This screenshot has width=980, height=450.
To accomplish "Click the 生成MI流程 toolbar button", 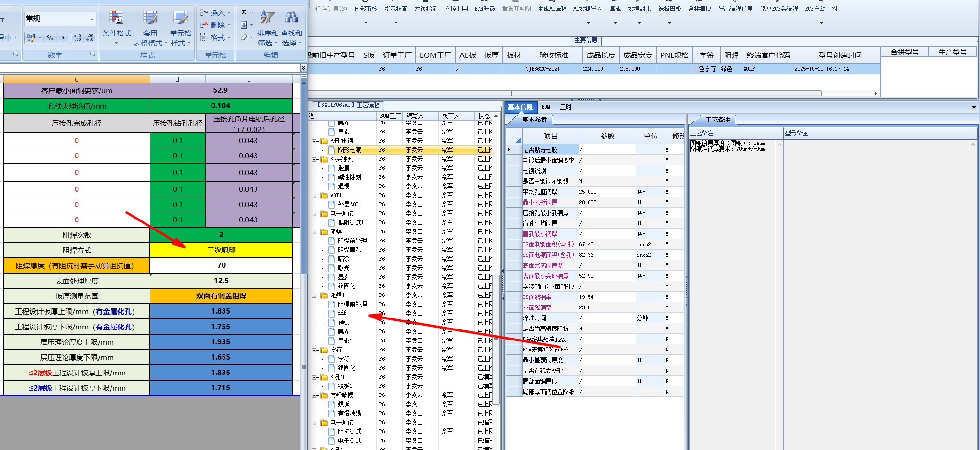I will click(552, 9).
